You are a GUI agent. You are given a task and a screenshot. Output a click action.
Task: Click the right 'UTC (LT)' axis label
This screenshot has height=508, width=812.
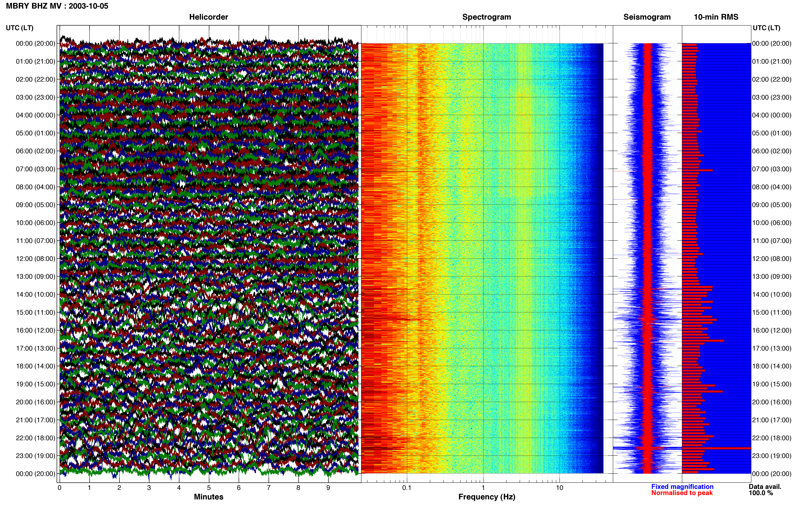tap(766, 28)
